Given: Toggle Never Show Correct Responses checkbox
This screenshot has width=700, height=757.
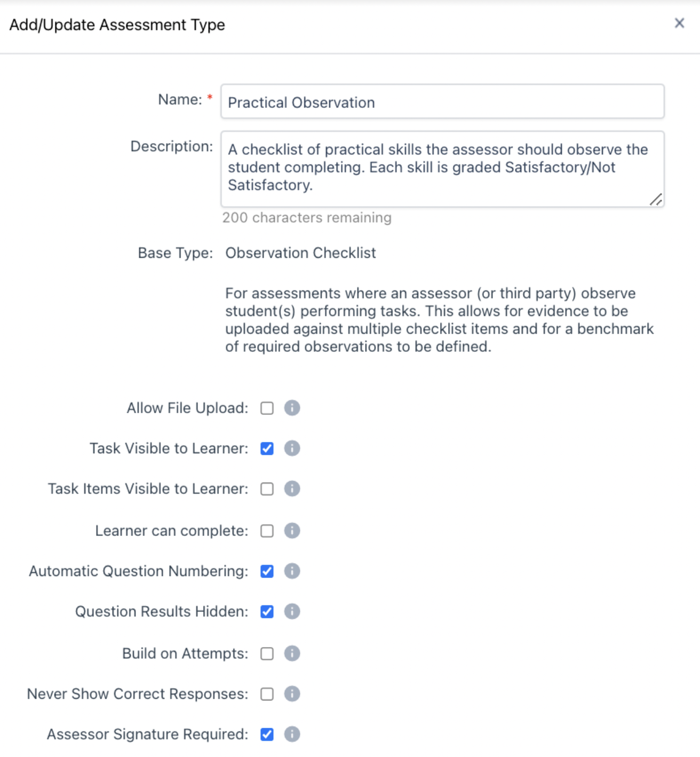Looking at the screenshot, I should point(267,694).
